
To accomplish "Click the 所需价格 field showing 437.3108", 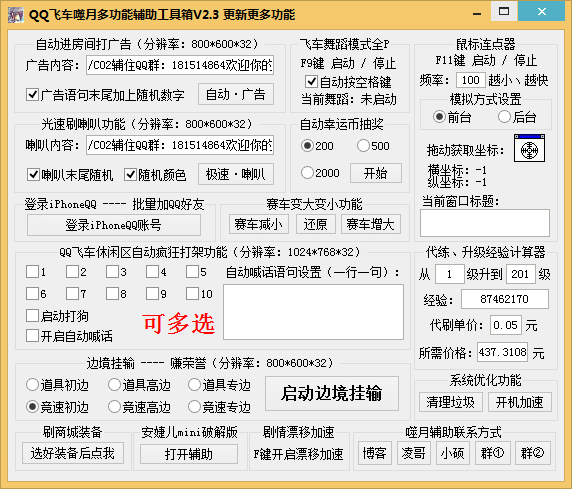I will [502, 352].
